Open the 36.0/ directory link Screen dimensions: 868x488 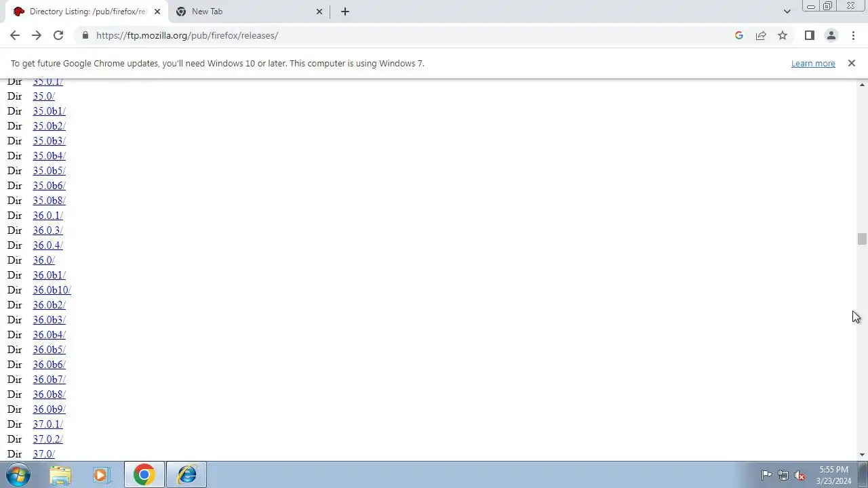point(44,260)
